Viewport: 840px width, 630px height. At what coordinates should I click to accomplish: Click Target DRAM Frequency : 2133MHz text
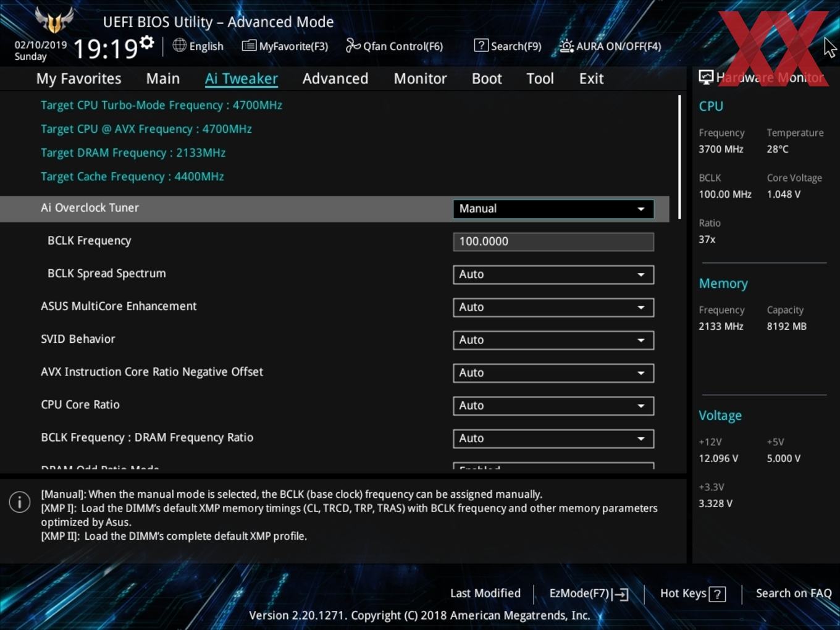tap(133, 153)
